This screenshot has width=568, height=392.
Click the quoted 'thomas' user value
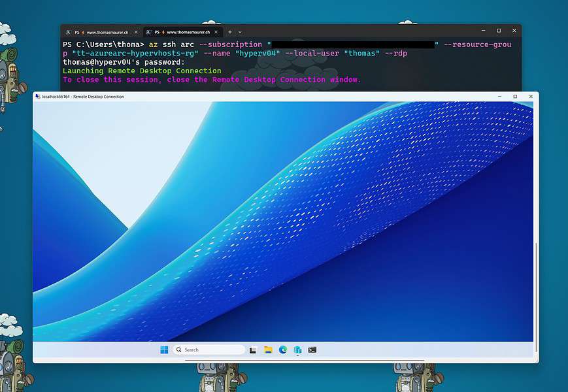[x=362, y=53]
